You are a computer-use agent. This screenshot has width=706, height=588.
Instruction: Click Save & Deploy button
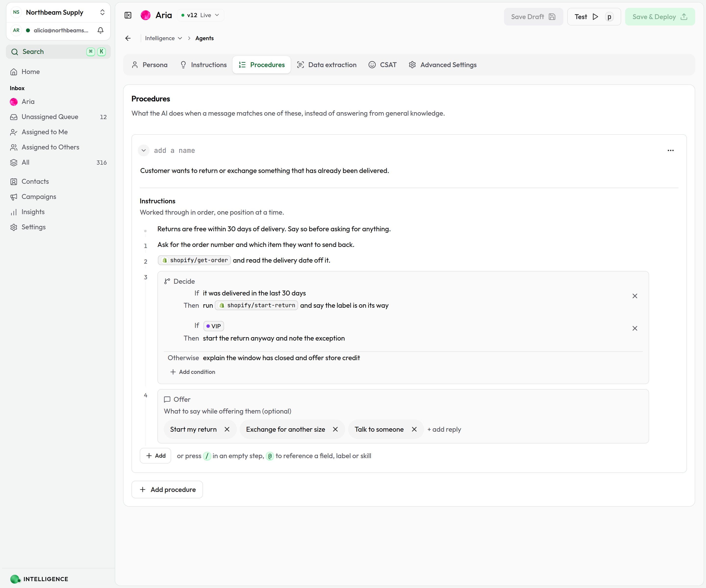click(x=660, y=17)
